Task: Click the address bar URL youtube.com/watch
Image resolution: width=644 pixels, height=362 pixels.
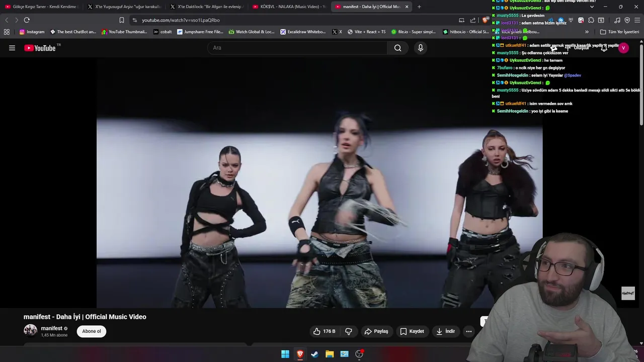Action: [181, 20]
